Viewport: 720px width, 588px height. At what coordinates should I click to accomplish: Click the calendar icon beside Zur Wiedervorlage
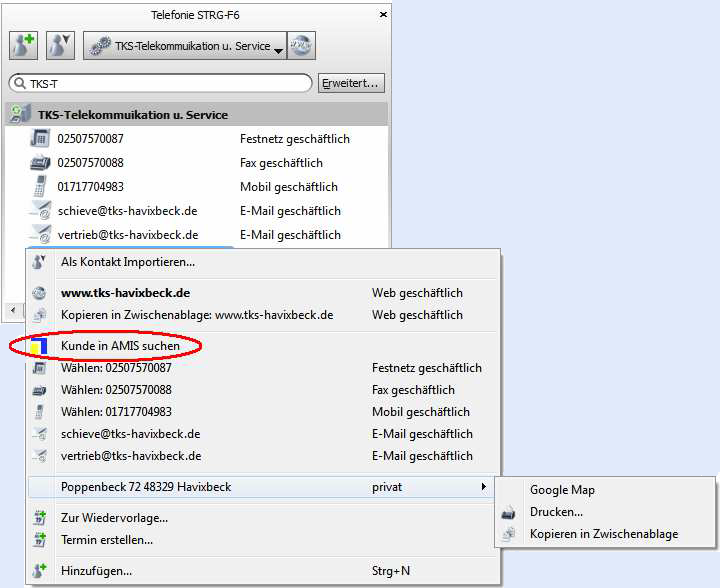(x=39, y=518)
